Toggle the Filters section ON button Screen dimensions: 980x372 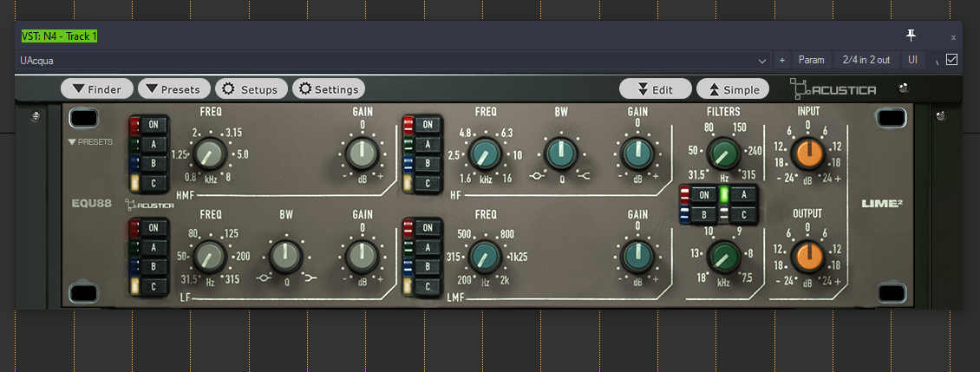(x=703, y=194)
